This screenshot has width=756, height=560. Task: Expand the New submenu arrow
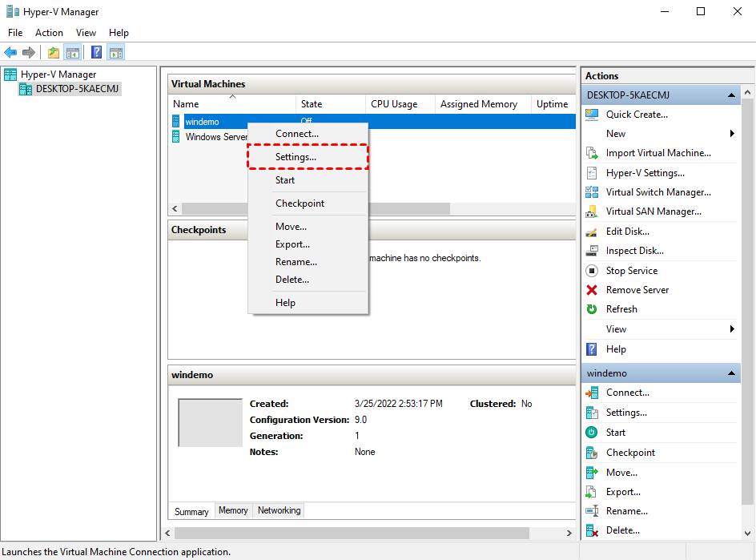[x=732, y=134]
